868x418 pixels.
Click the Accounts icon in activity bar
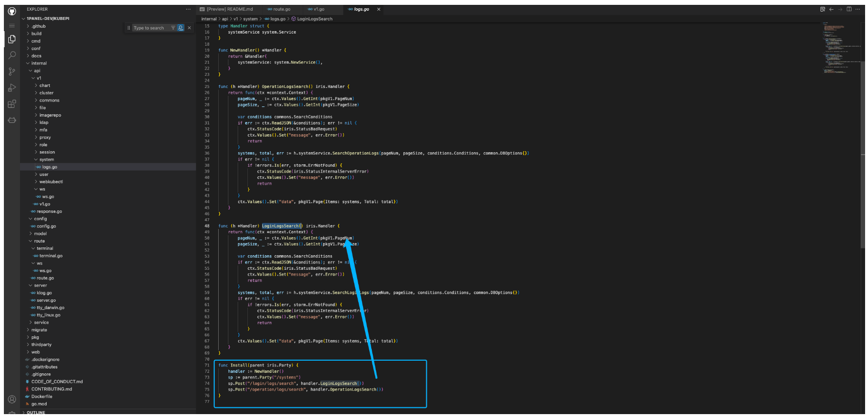[x=12, y=400]
